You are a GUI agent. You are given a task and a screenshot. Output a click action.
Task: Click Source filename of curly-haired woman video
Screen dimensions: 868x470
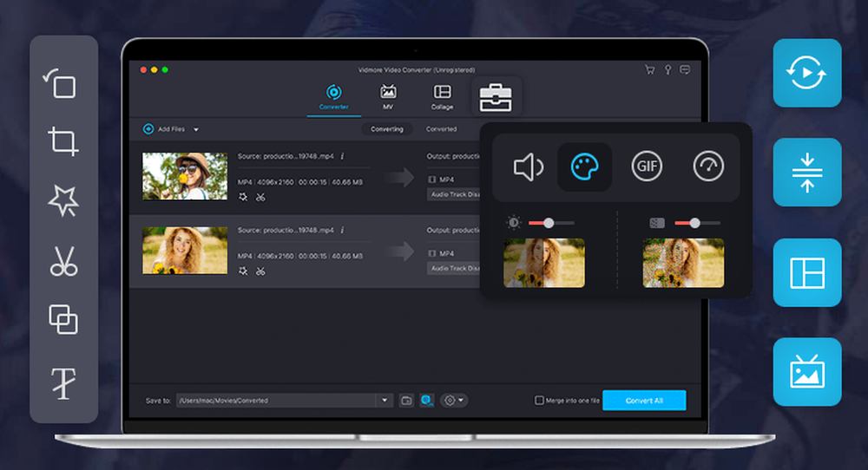point(286,230)
